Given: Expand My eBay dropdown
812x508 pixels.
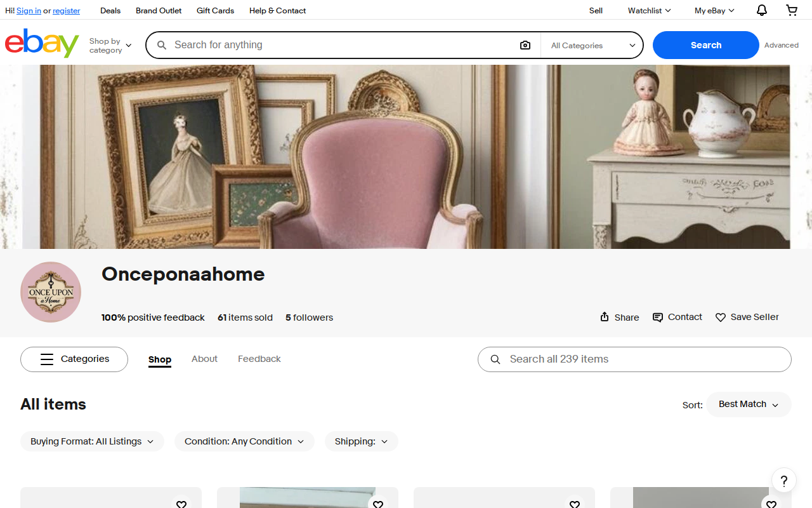Looking at the screenshot, I should (x=714, y=10).
